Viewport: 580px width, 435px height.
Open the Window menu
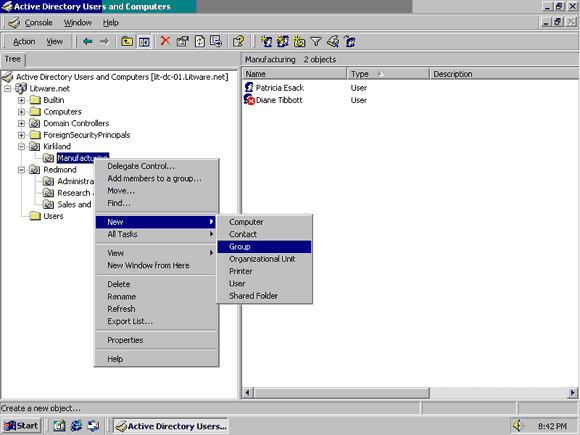click(x=78, y=23)
